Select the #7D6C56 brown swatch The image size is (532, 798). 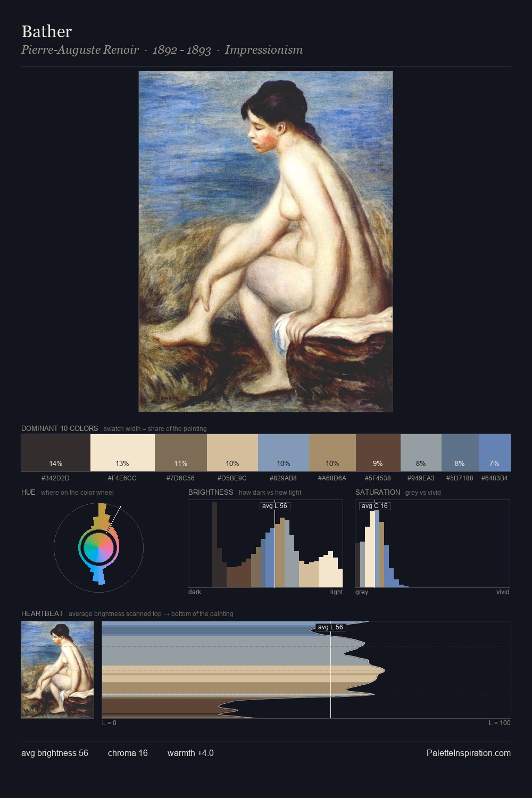181,453
